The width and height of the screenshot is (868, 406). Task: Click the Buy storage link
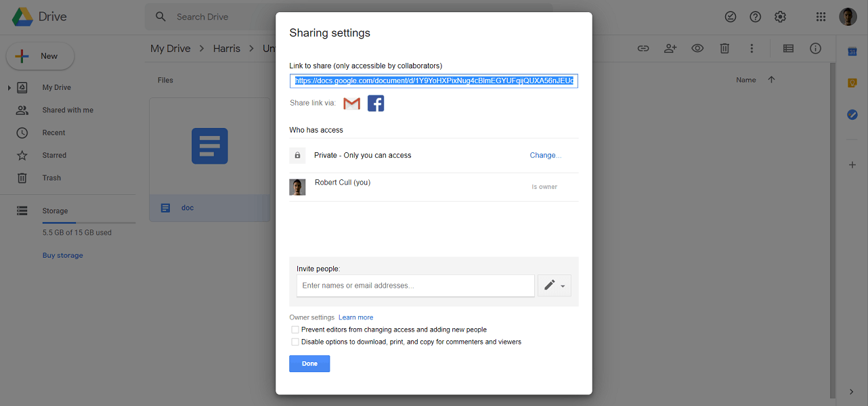(63, 256)
